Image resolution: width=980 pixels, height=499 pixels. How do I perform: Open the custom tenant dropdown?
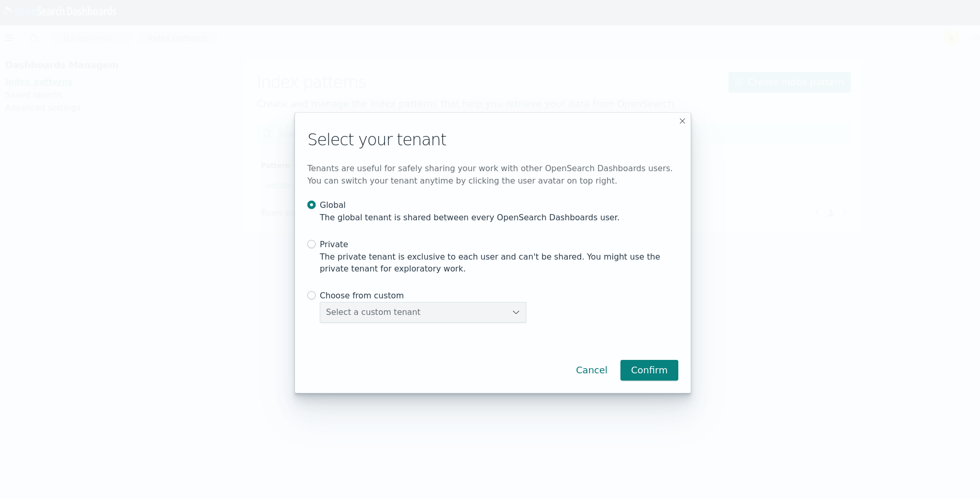coord(423,312)
